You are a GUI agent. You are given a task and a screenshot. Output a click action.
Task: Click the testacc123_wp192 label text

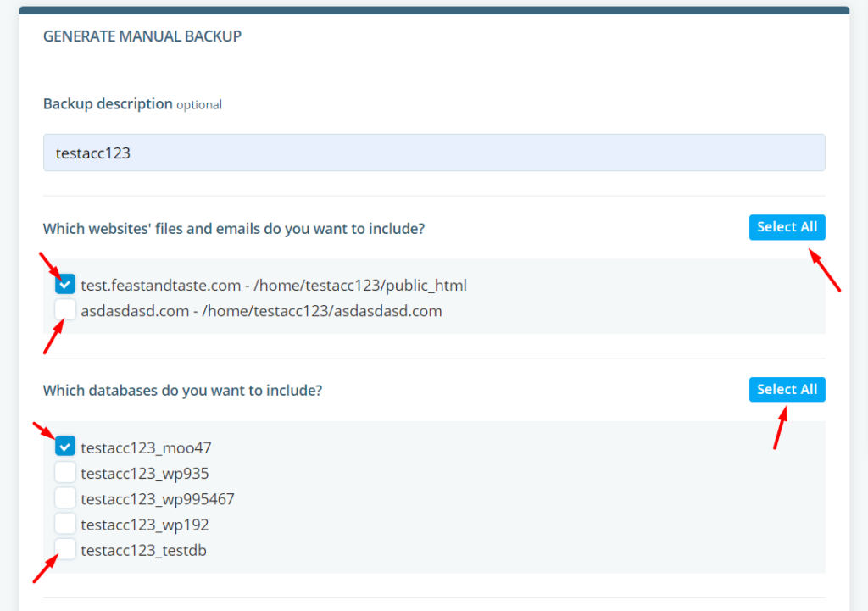coord(144,525)
